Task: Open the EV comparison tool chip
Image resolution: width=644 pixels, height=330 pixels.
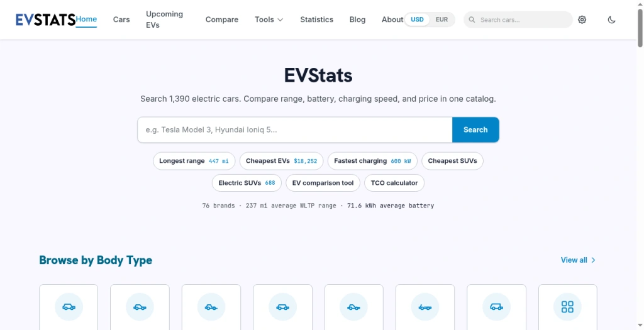Action: (x=323, y=183)
